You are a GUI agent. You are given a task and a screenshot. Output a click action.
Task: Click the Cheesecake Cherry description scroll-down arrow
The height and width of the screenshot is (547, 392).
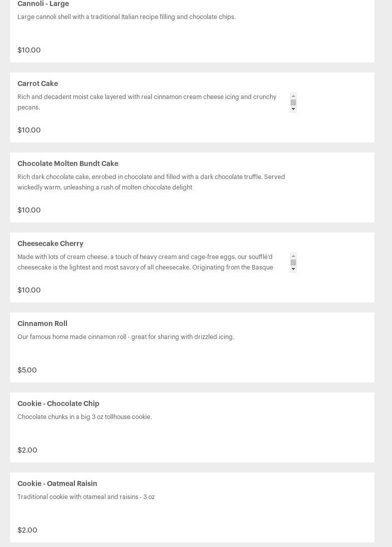coord(293,269)
